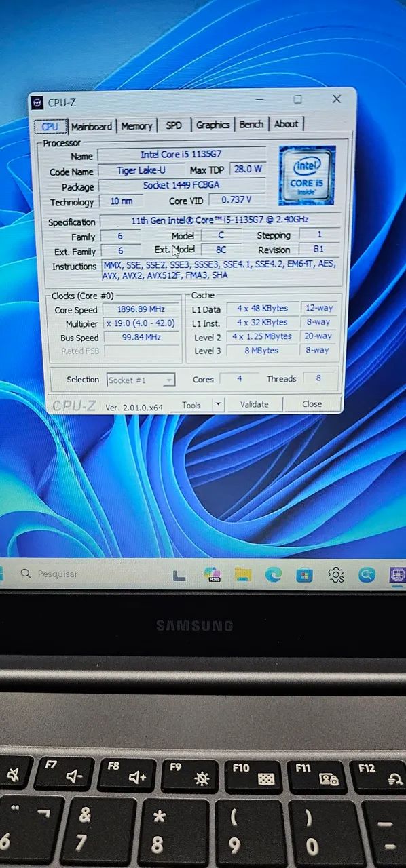Viewport: 406px width, 868px height.
Task: Click the Tools button
Action: click(191, 405)
